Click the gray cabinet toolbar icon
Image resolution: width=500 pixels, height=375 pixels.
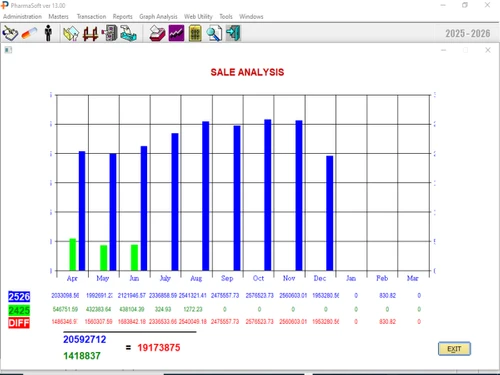[109, 33]
